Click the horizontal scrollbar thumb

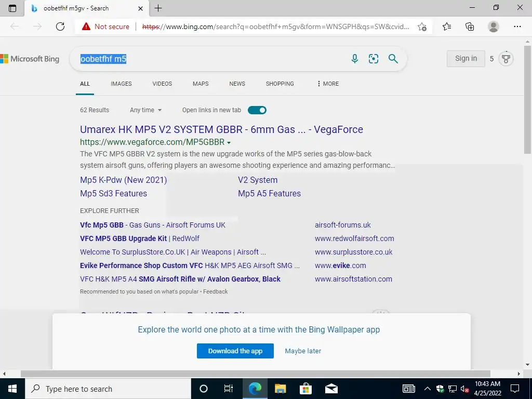256,374
